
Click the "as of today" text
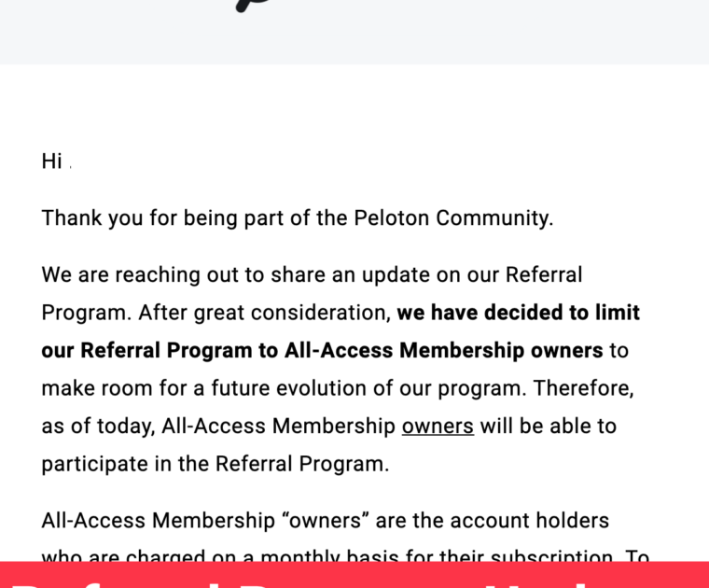pyautogui.click(x=98, y=427)
